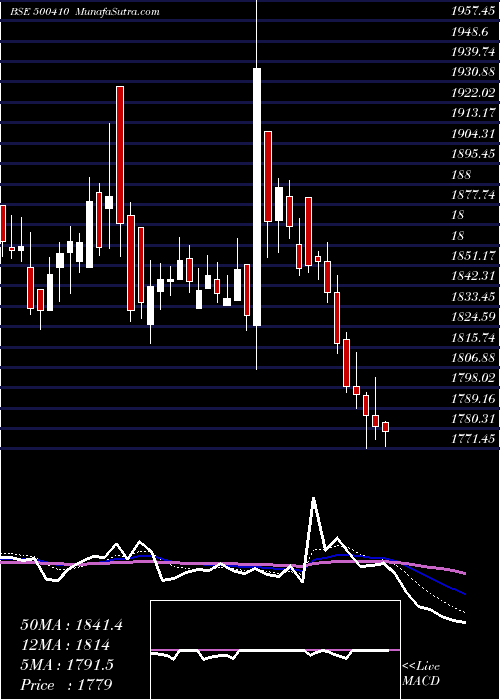Click the 1780.31 price axis label
Viewport: 500px width, 700px height.
473,419
